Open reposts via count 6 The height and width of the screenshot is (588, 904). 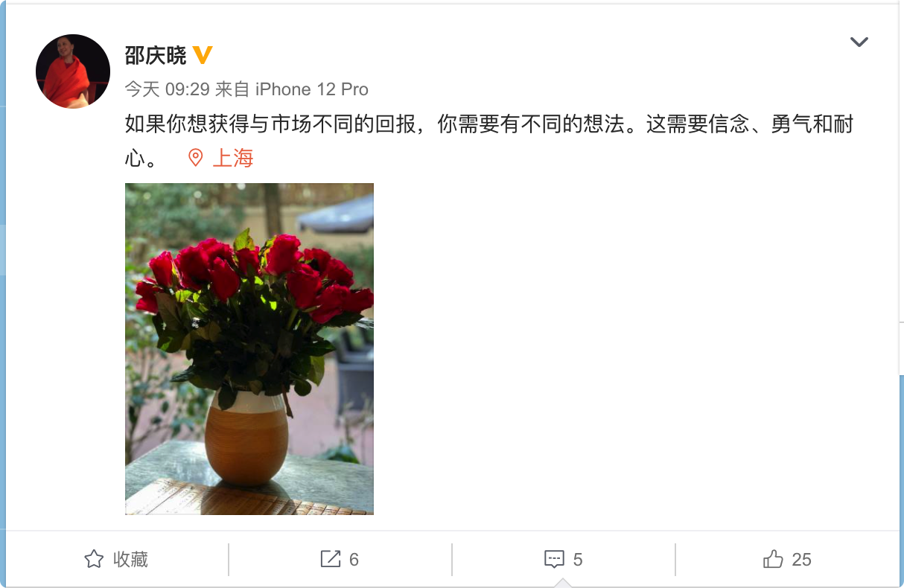354,560
